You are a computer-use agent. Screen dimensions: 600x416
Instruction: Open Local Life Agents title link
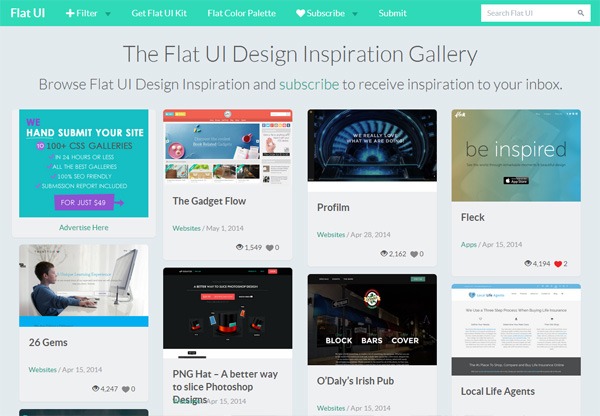click(498, 391)
